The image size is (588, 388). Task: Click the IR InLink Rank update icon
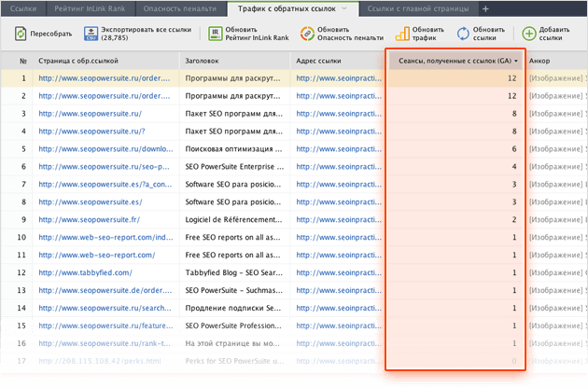pos(216,34)
